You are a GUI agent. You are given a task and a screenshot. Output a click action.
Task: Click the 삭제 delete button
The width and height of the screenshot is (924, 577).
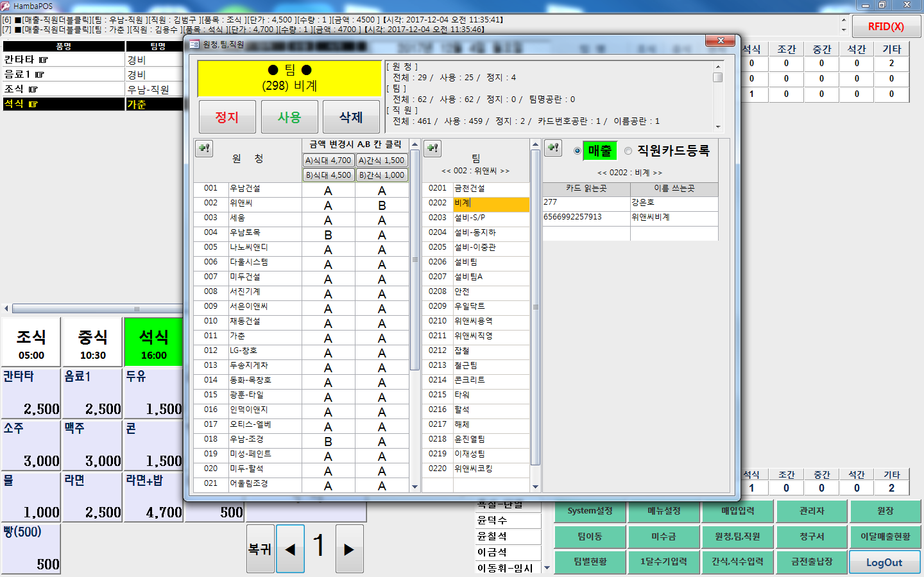tap(351, 117)
